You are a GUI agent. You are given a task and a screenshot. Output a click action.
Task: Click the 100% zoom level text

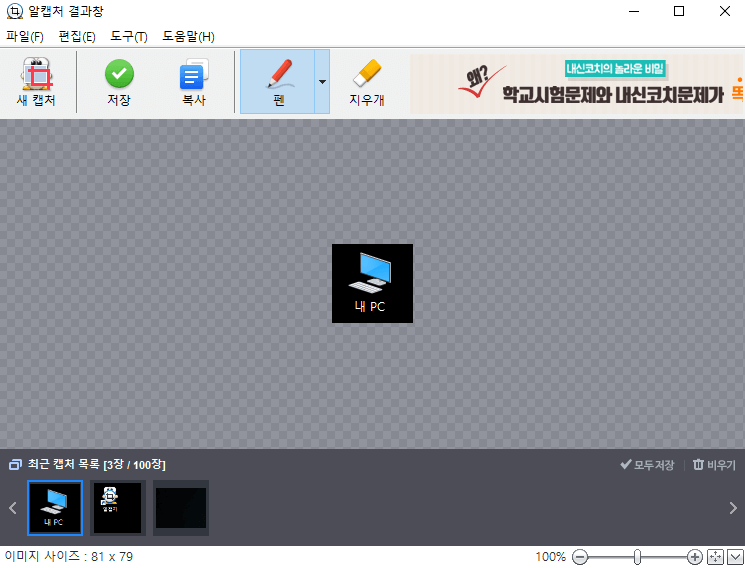coord(550,557)
